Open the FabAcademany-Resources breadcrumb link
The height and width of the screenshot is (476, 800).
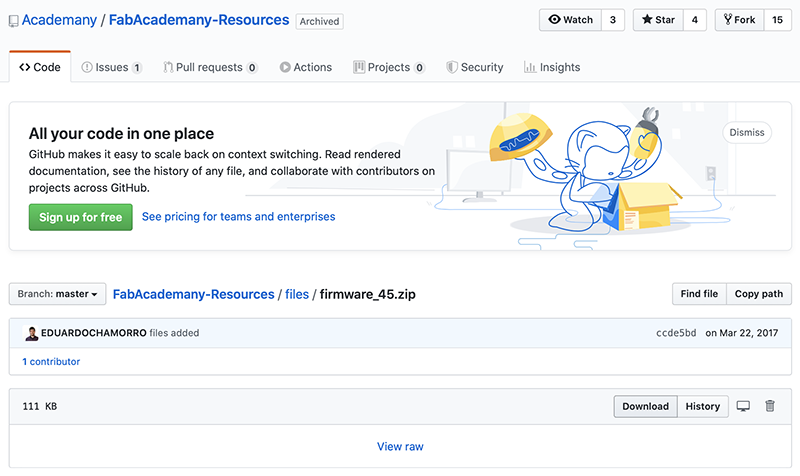(x=193, y=294)
